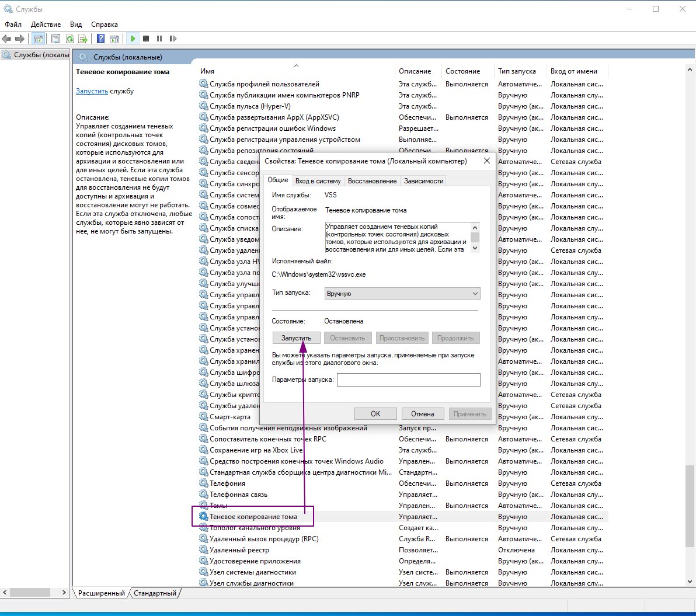Click Отмена in the properties dialog
Screen dimensions: 696x616
click(423, 413)
